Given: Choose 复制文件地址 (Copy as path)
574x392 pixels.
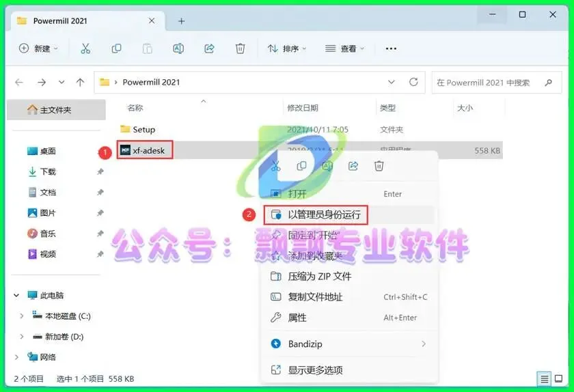Looking at the screenshot, I should (x=350, y=297).
